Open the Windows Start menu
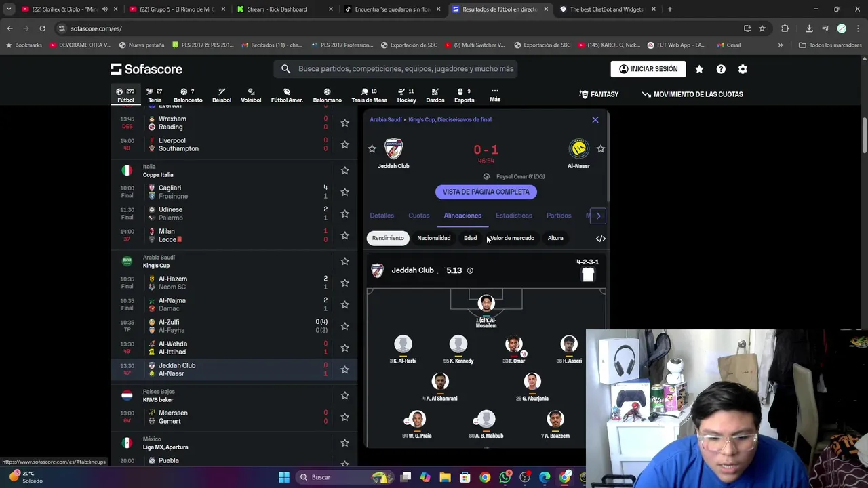The height and width of the screenshot is (488, 868). (284, 477)
